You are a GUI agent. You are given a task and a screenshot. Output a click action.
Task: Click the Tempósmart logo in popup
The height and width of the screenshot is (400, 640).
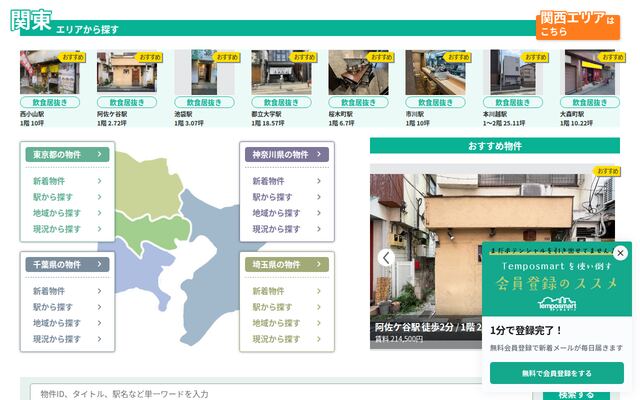[557, 304]
